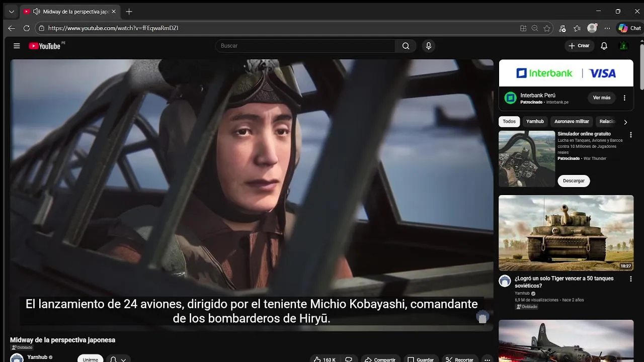Open the Copilot Chat button
The width and height of the screenshot is (644, 362).
click(x=629, y=28)
